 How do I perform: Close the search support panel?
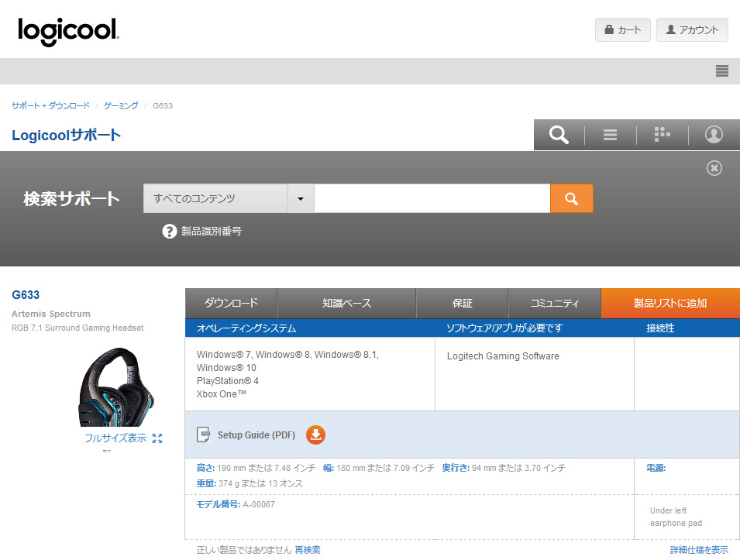coord(714,168)
